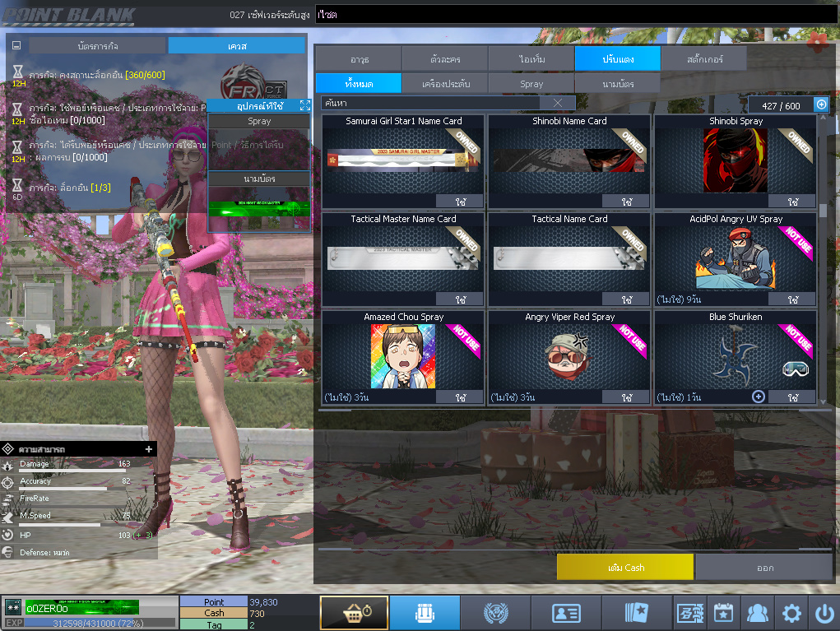Open the inventory backpack icon
Screen dimensions: 840x631
tap(425, 613)
